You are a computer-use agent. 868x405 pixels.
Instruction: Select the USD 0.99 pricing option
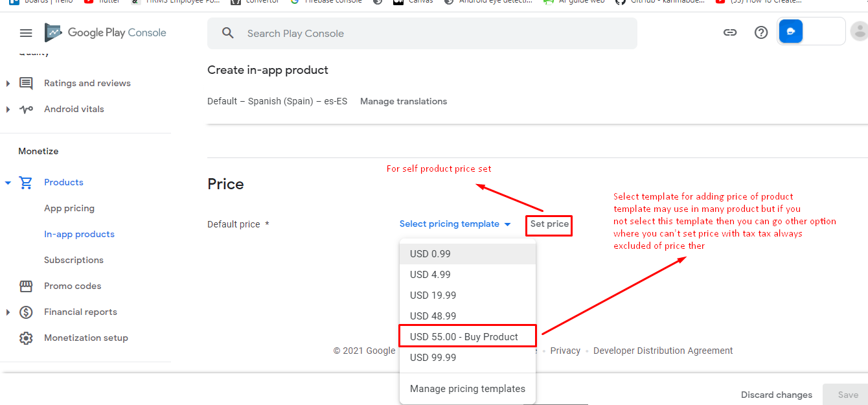click(430, 254)
